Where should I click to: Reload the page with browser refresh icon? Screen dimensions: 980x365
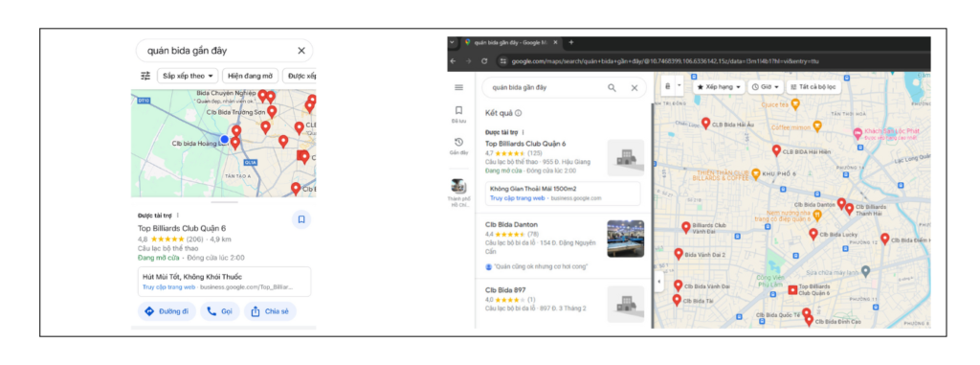pyautogui.click(x=483, y=61)
